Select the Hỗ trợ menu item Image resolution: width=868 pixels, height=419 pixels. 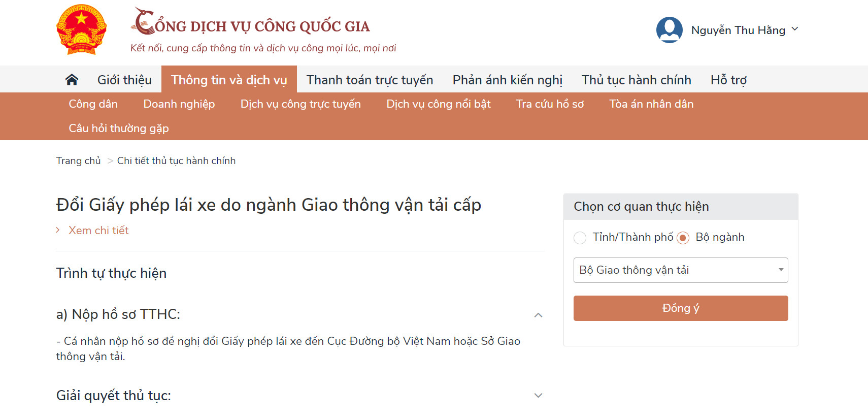tap(728, 80)
